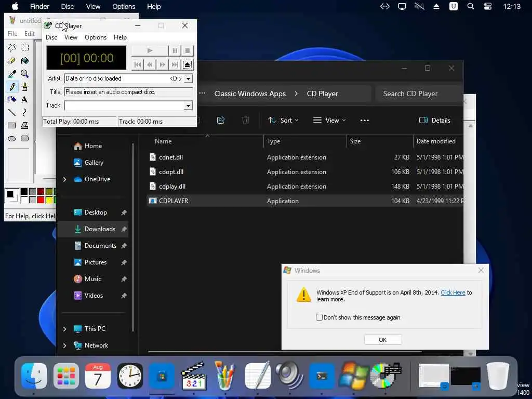
Task: Jump to previous track in CD Player
Action: pyautogui.click(x=137, y=64)
